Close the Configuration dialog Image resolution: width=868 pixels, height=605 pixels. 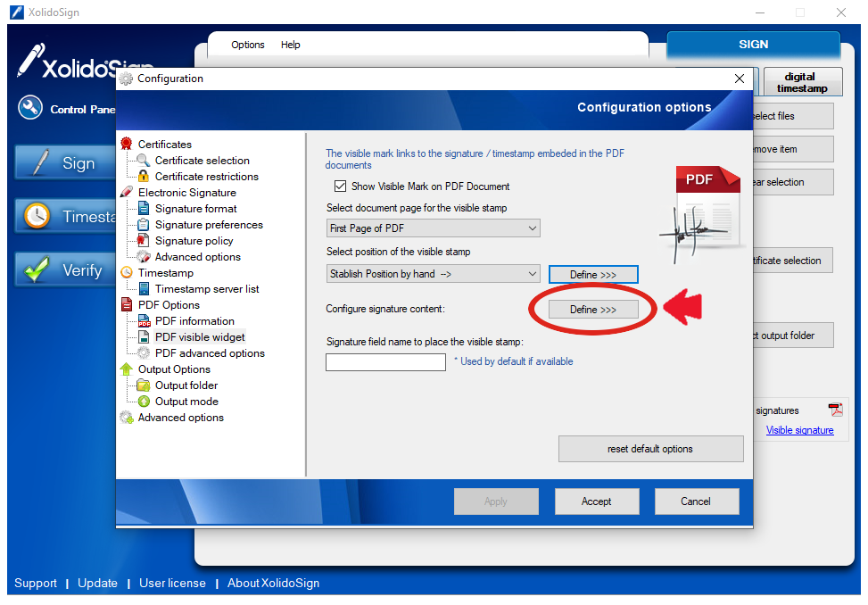pos(739,79)
